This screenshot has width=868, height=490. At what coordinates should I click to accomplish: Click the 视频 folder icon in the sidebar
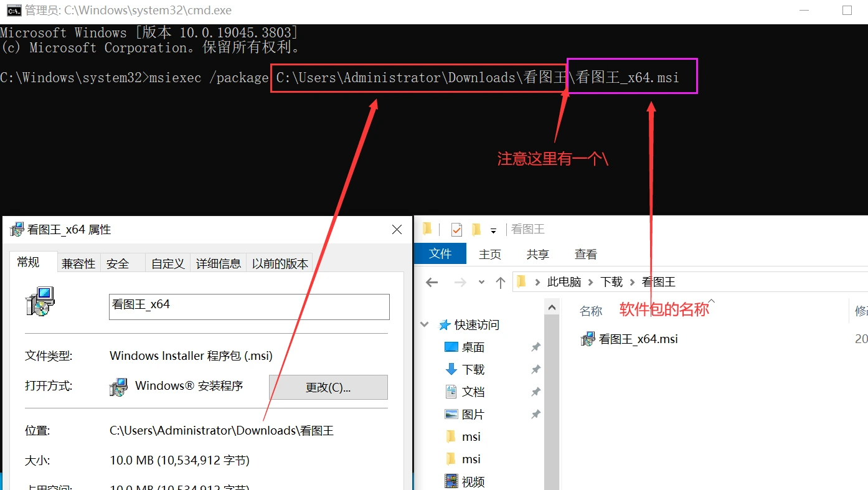[450, 480]
